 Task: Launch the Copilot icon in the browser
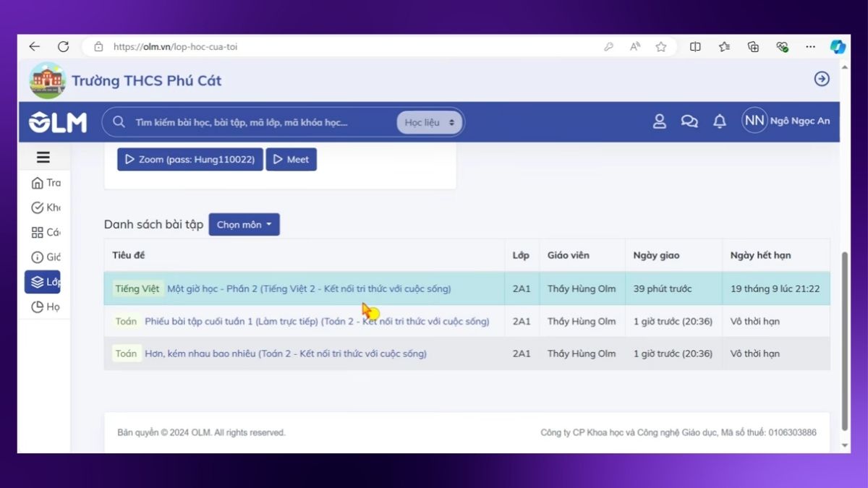[838, 46]
